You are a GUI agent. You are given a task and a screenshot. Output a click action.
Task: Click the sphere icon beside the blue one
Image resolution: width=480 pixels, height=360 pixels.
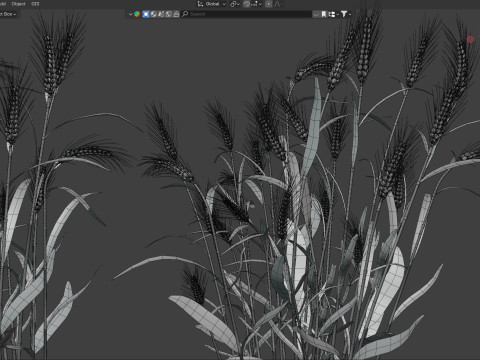(153, 14)
